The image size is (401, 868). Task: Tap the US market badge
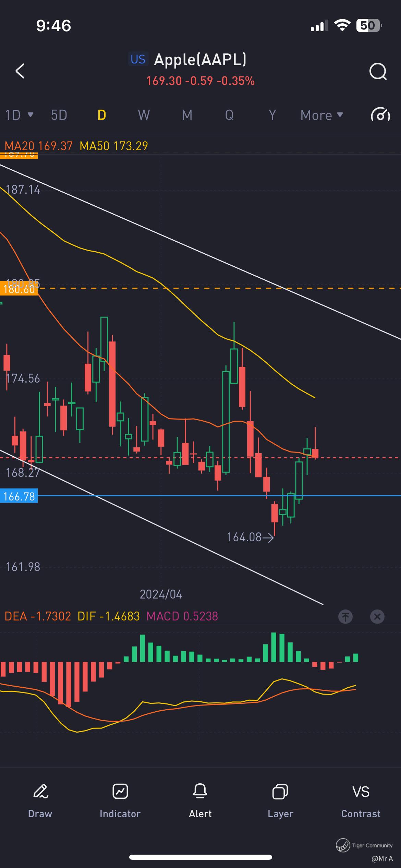point(138,59)
